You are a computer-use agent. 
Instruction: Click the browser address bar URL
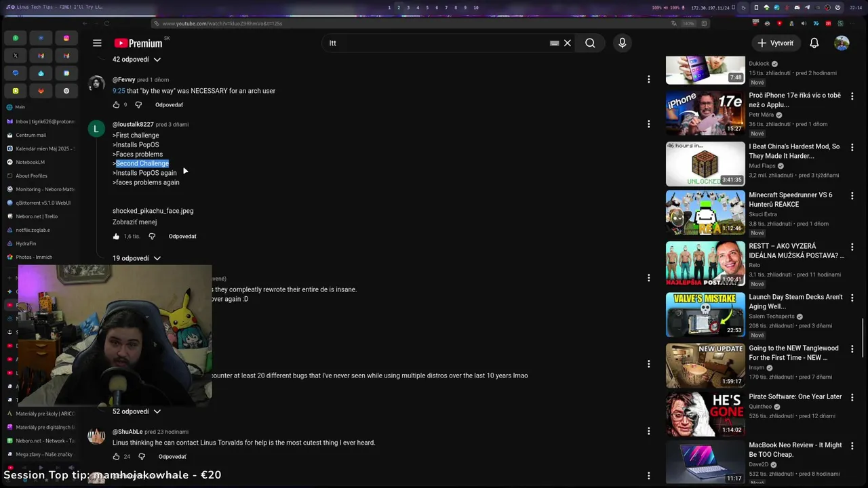pos(222,23)
